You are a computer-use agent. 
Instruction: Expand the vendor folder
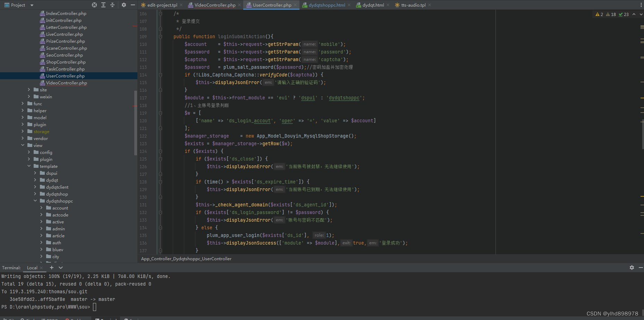click(23, 138)
